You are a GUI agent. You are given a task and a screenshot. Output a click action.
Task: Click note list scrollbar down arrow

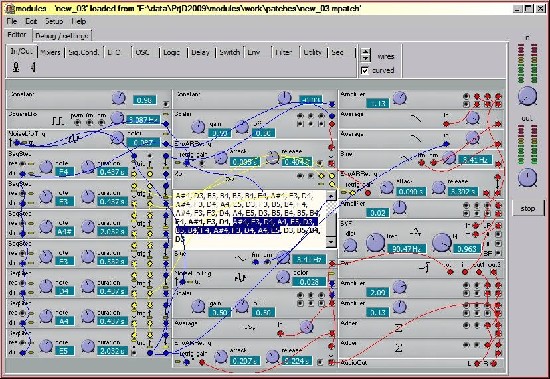pyautogui.click(x=331, y=242)
